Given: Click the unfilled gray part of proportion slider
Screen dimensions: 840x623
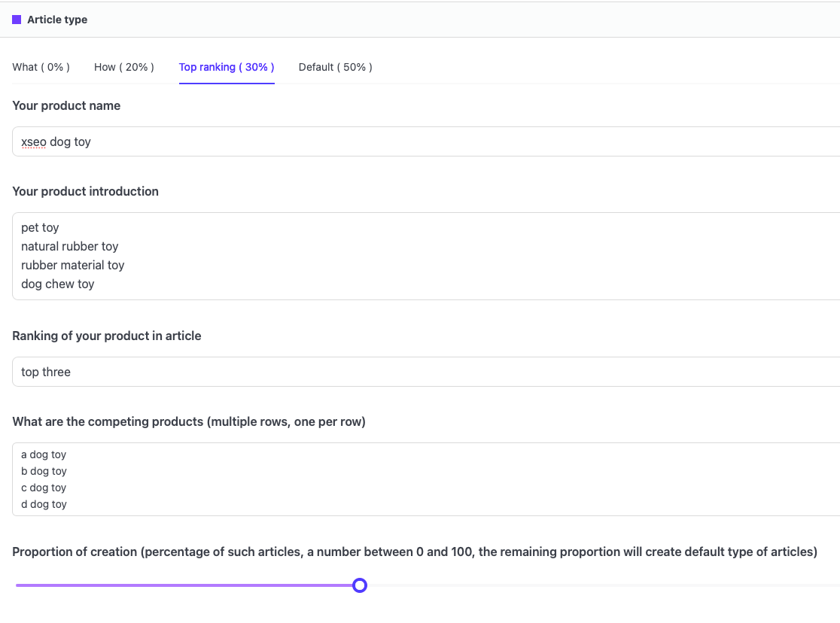Looking at the screenshot, I should coord(602,585).
